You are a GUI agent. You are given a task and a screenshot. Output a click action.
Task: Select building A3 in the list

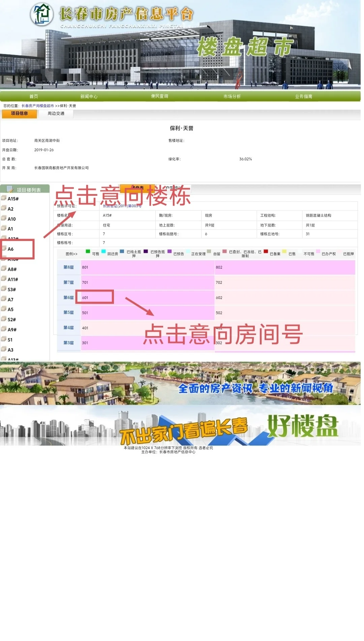[x=10, y=350]
